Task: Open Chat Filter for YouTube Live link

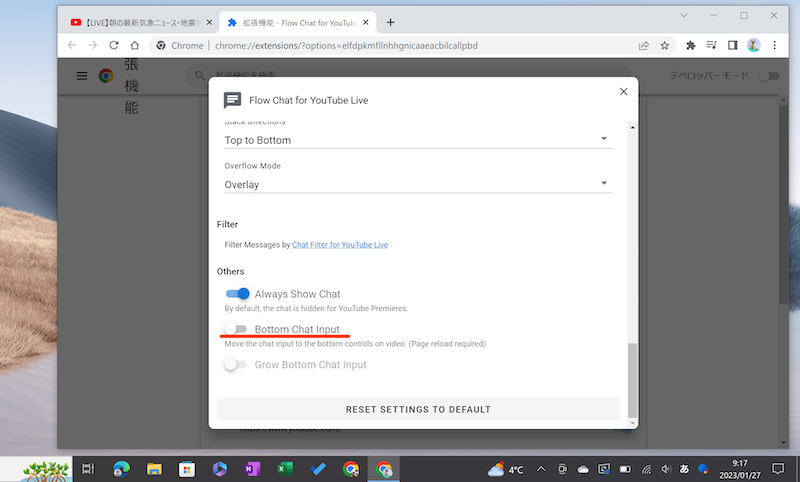Action: pyautogui.click(x=340, y=244)
